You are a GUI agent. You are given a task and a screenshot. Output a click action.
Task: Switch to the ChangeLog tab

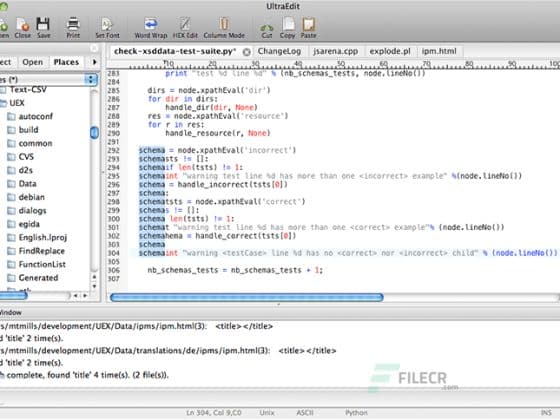coord(279,51)
